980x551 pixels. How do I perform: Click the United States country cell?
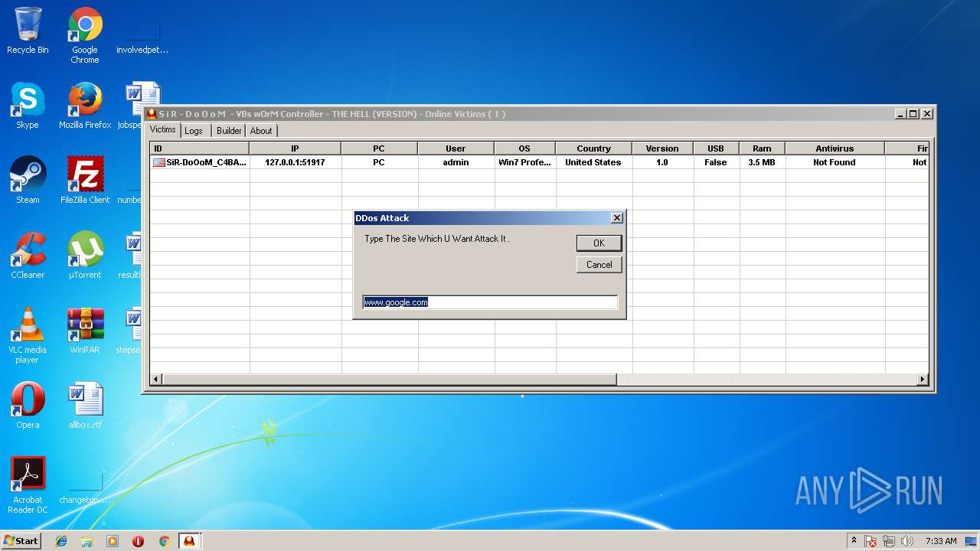point(593,162)
